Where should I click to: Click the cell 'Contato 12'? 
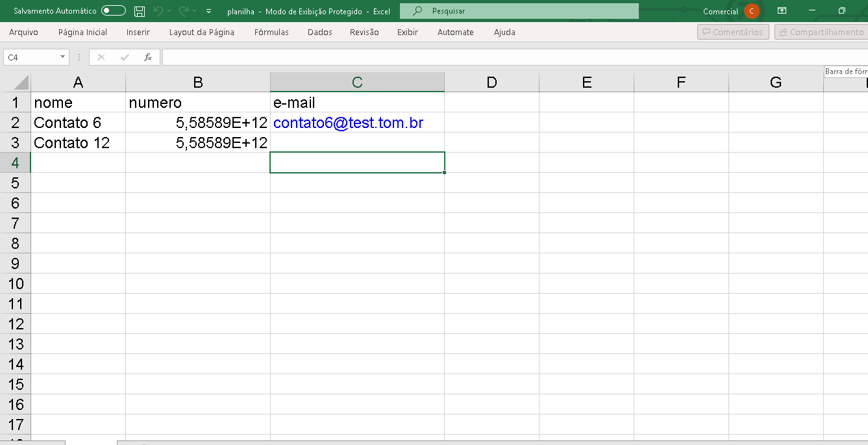(78, 142)
